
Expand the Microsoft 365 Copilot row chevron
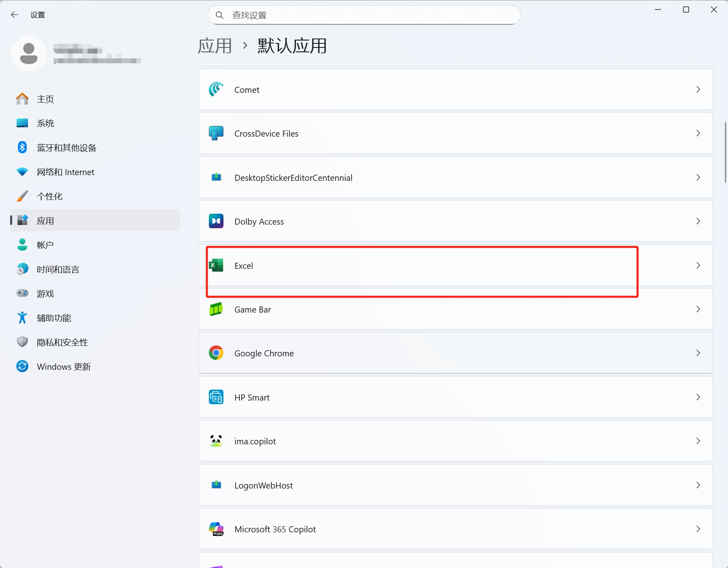tap(698, 529)
